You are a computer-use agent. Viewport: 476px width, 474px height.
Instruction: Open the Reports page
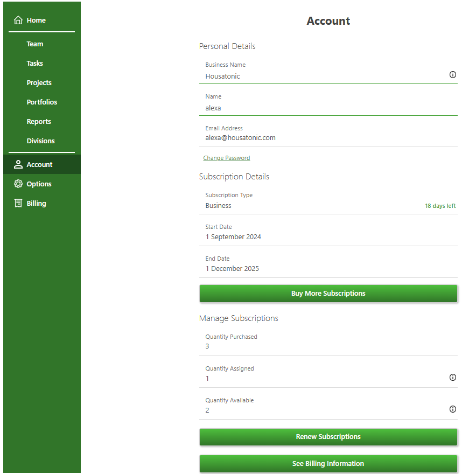(x=39, y=122)
